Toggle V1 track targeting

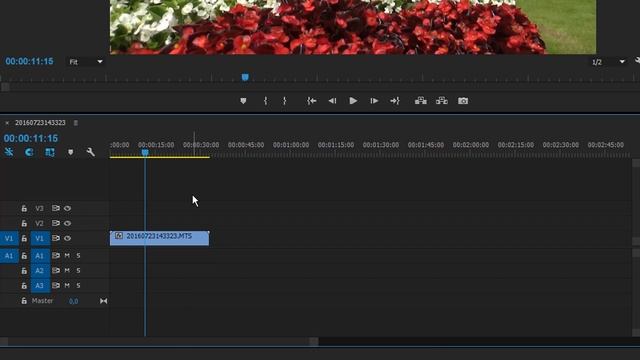coord(40,238)
